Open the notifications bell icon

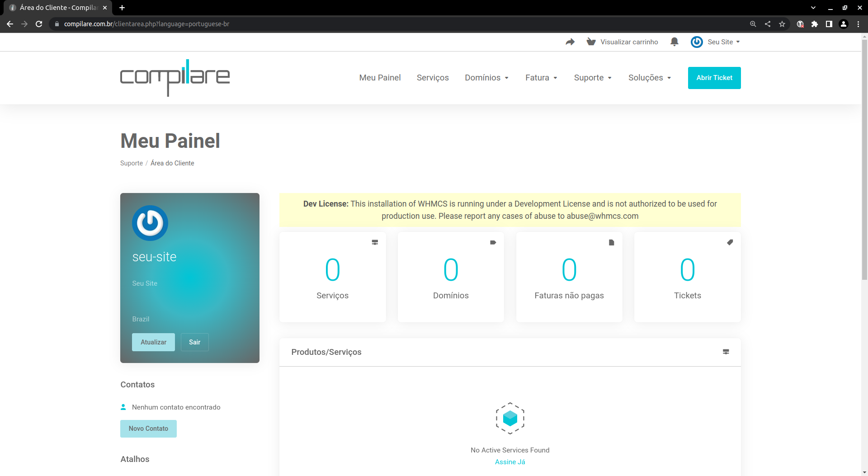pos(674,42)
